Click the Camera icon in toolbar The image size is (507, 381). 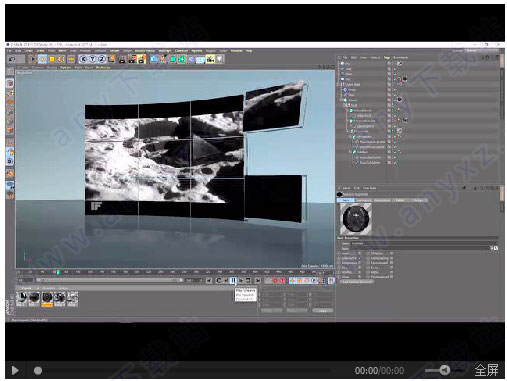(210, 59)
